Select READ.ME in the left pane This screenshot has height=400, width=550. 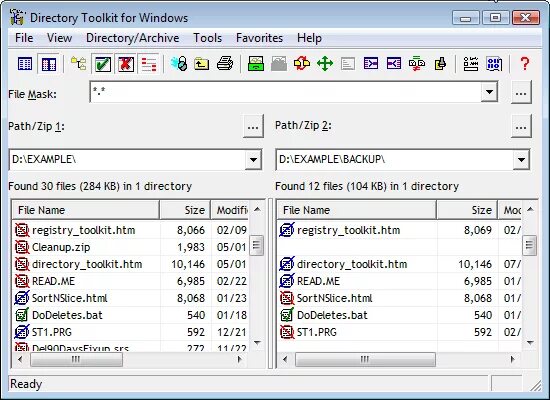pos(53,281)
